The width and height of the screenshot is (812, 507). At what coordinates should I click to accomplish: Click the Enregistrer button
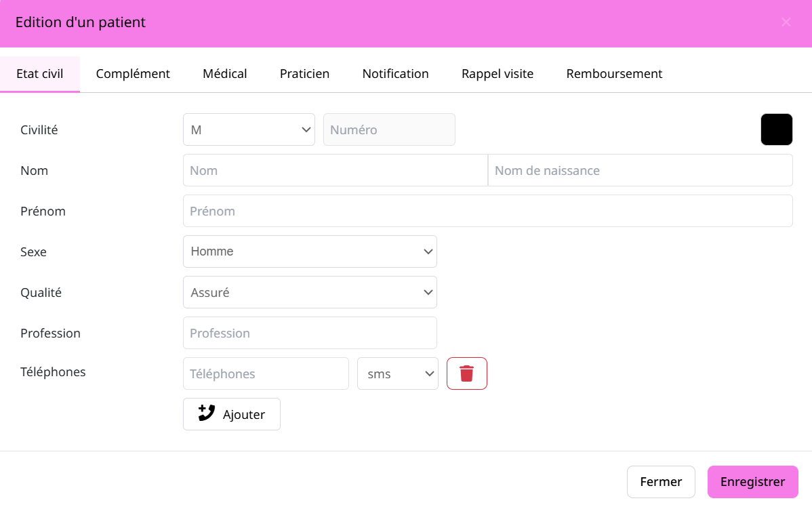coord(752,482)
